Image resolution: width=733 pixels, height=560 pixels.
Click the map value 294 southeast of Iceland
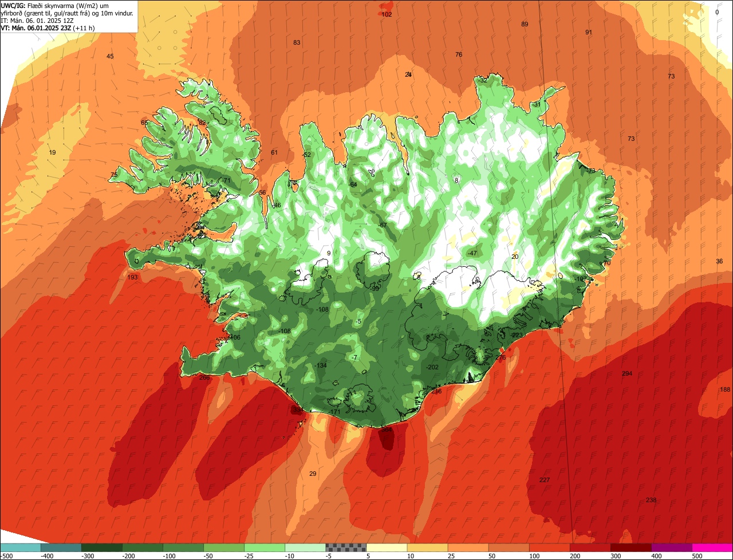coord(627,374)
